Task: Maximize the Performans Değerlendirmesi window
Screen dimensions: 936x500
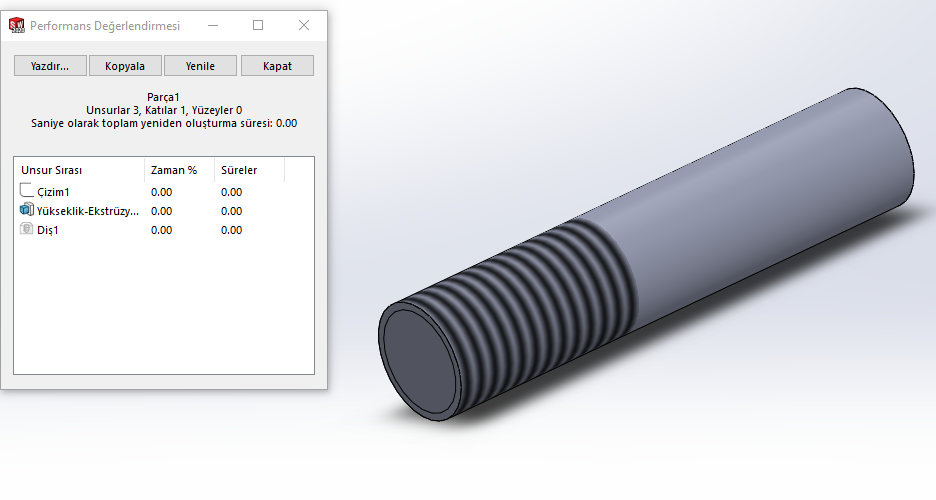Action: (x=258, y=25)
